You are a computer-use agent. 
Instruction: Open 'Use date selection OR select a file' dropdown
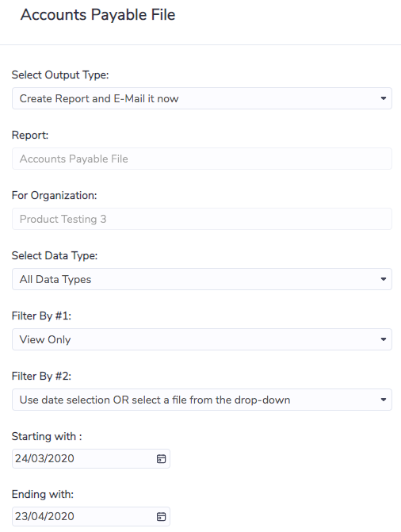[202, 400]
